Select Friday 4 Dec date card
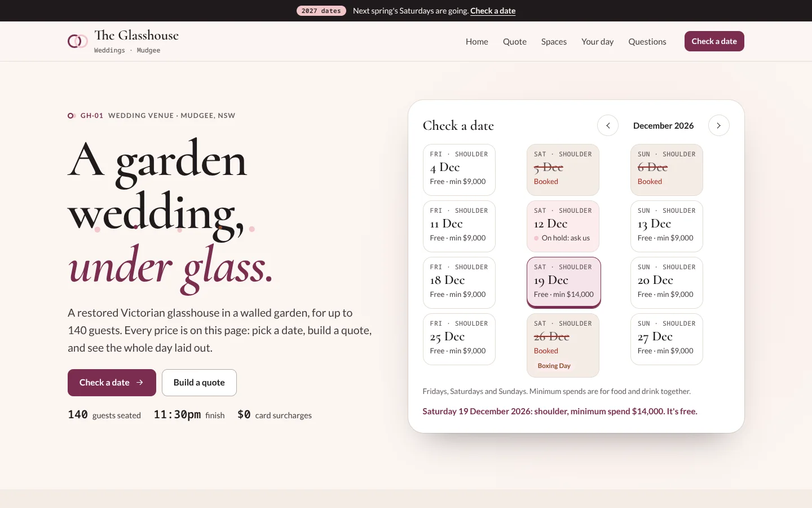 [x=459, y=170]
